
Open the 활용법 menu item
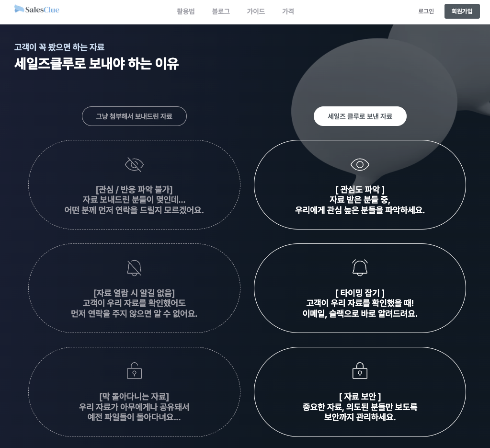[186, 11]
